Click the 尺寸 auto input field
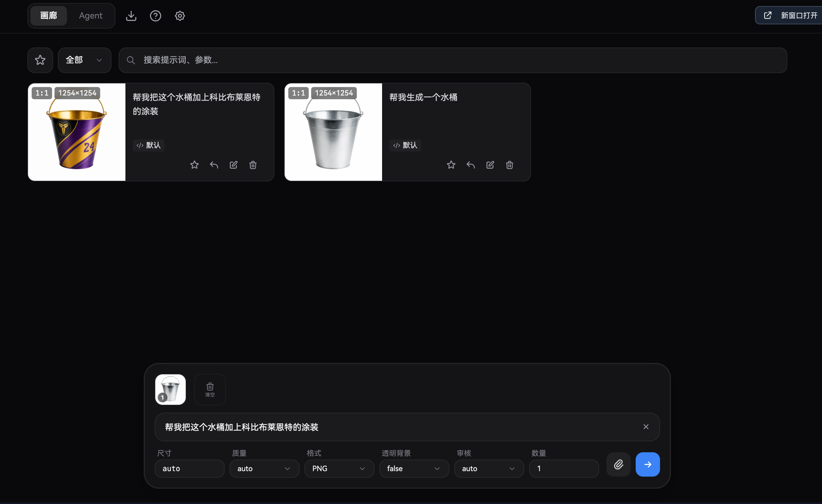 coord(189,469)
